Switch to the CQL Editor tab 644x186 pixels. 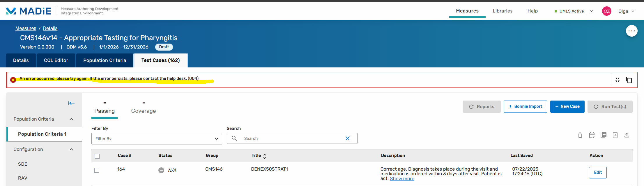(56, 60)
